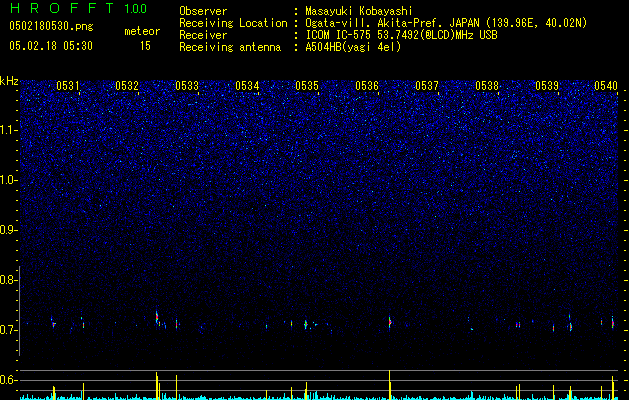Click the 0534 time marker
629x400 pixels.
tap(247, 86)
